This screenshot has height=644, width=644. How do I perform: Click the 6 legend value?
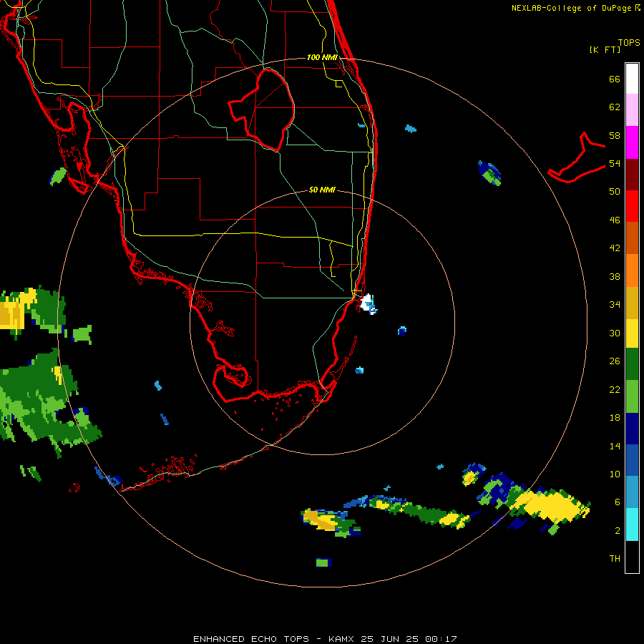[617, 502]
